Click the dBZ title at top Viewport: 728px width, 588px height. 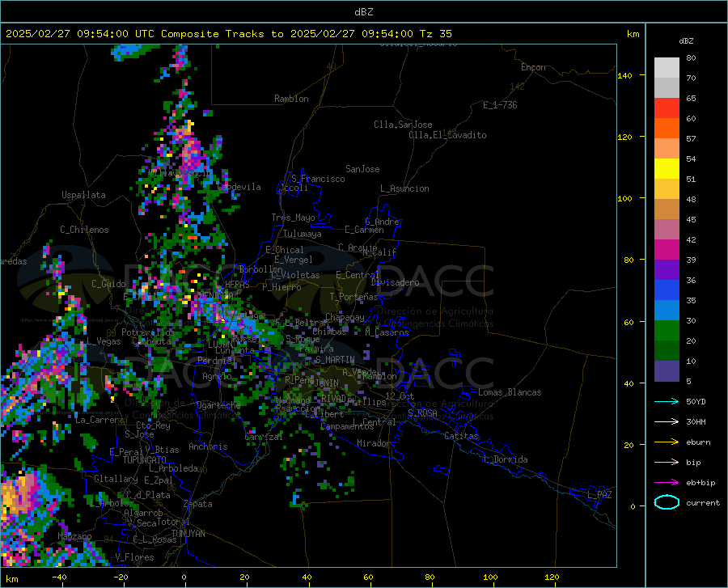click(363, 12)
